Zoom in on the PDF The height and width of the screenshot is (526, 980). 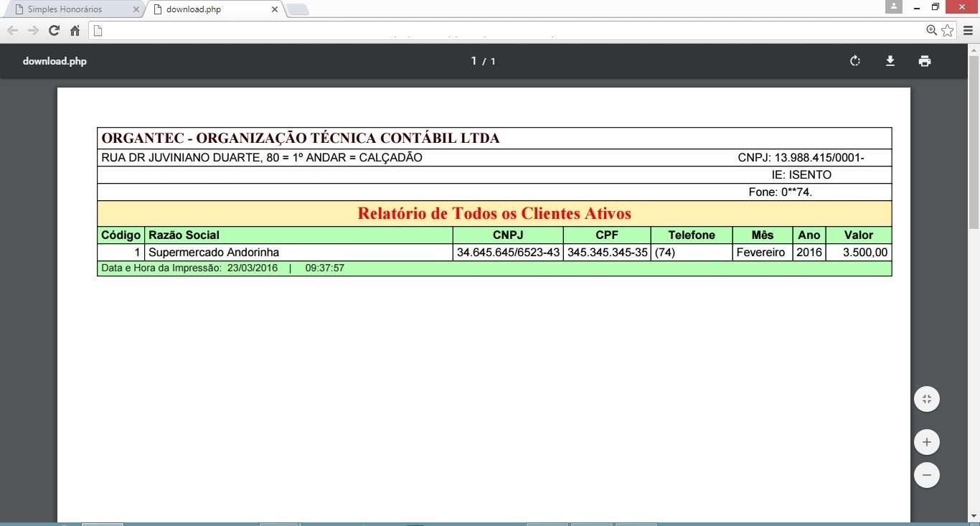(x=926, y=442)
